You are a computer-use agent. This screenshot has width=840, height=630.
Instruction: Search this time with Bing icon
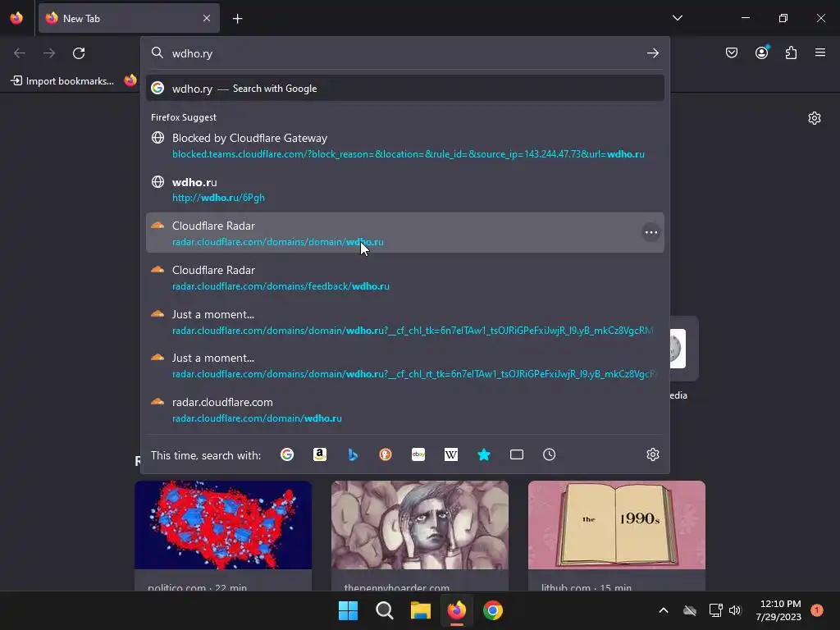(x=353, y=454)
